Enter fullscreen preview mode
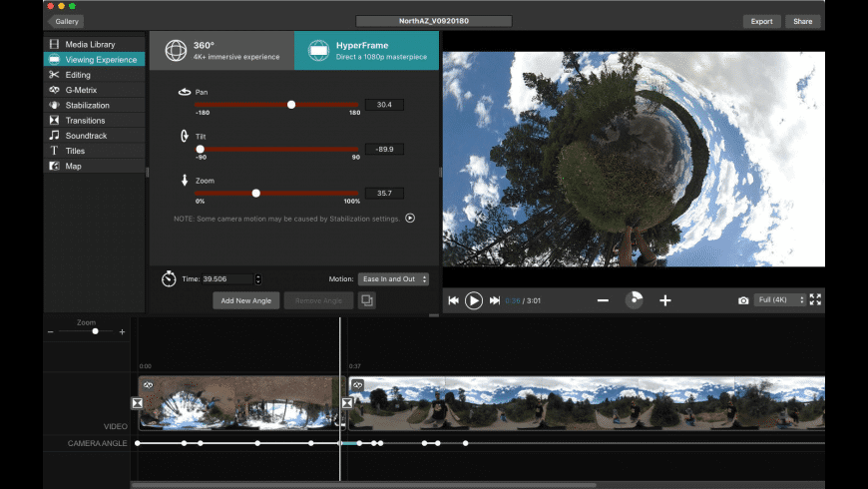868x489 pixels. pyautogui.click(x=815, y=299)
